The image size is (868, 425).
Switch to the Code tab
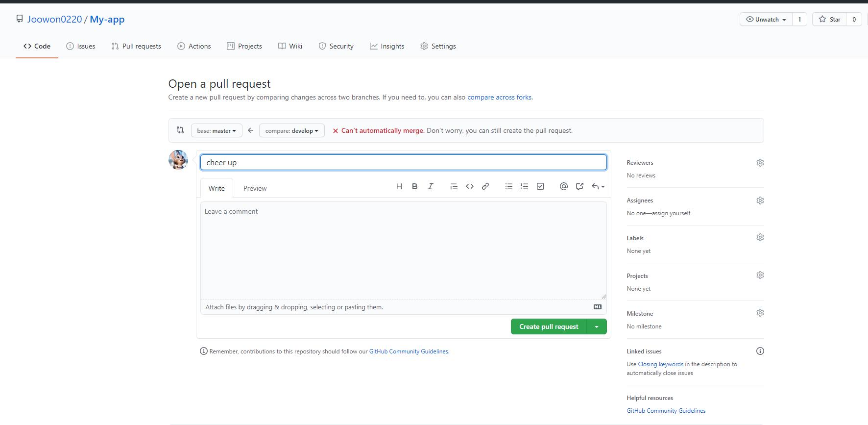(37, 46)
